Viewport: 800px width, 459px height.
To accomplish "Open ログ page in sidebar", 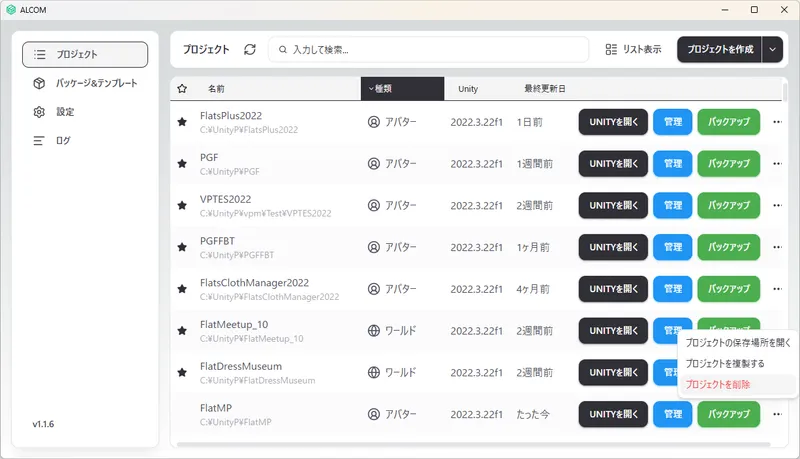I will click(x=85, y=140).
